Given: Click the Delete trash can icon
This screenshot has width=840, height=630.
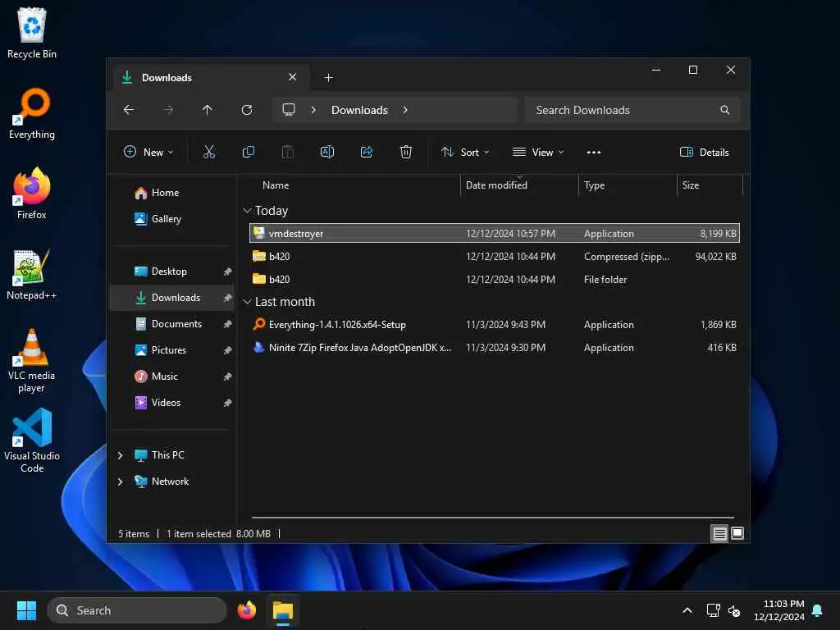Looking at the screenshot, I should (406, 152).
